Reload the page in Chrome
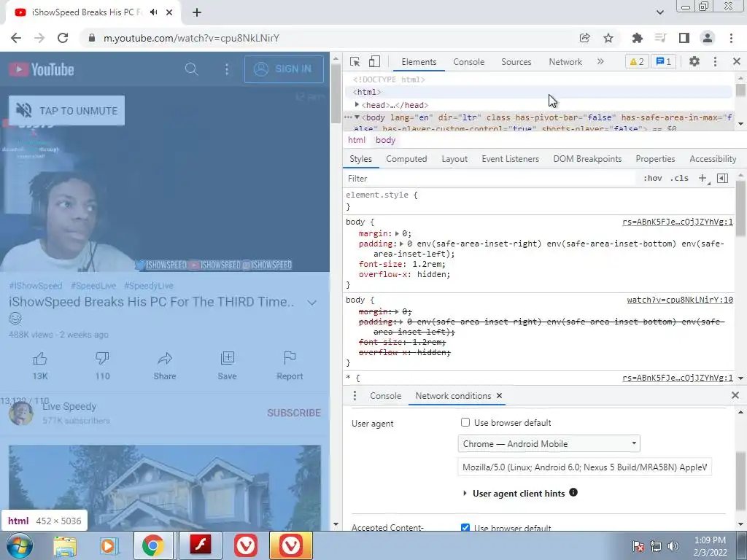747x560 pixels. [x=63, y=38]
